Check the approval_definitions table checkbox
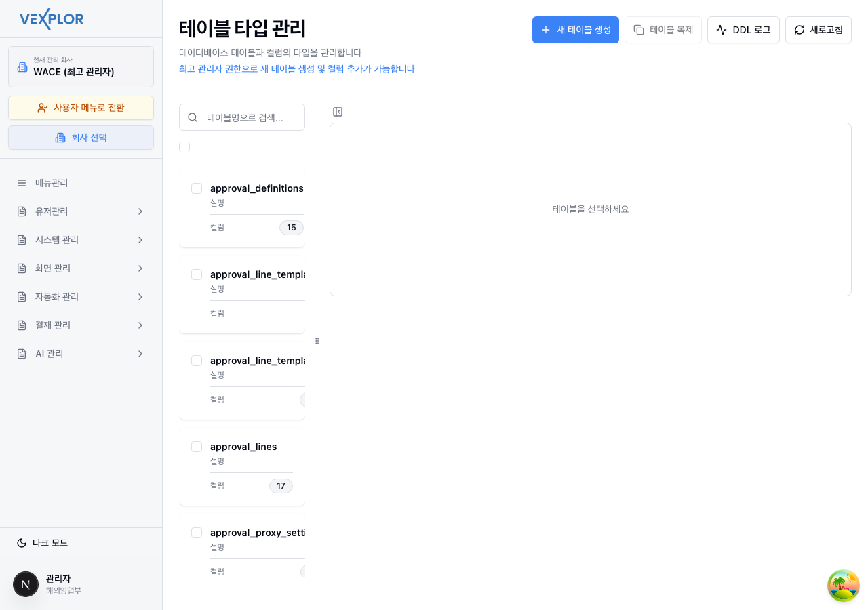Screen dimensions: 868x610 point(197,188)
